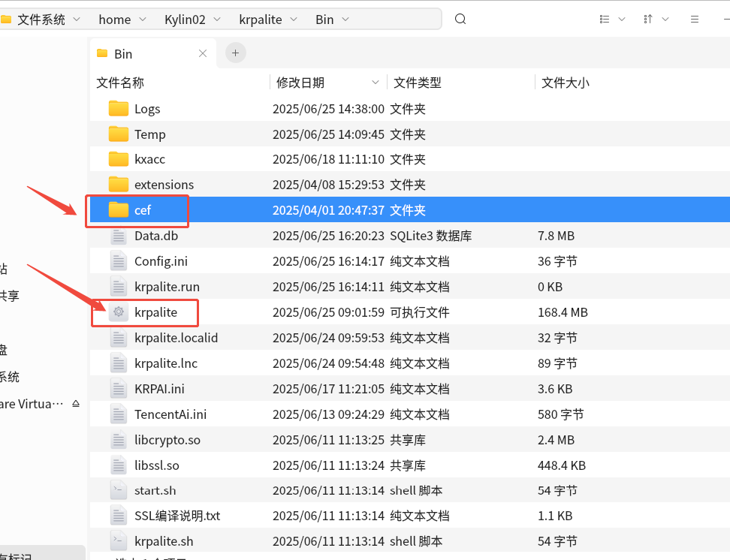Click the 168.4 MB size value
Image resolution: width=730 pixels, height=560 pixels.
tap(563, 312)
